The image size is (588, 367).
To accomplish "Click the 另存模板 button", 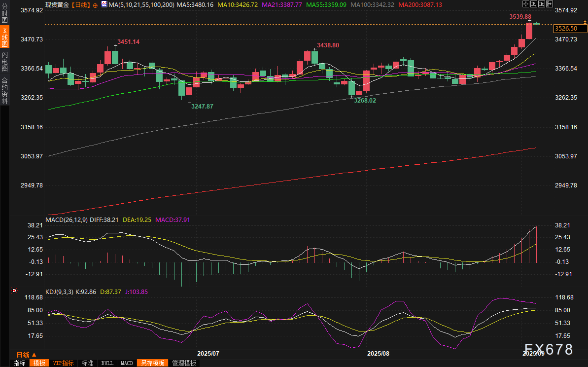I will 152,363.
